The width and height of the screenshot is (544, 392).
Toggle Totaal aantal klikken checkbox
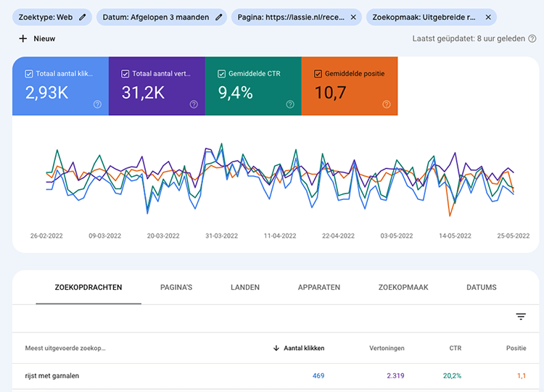click(x=29, y=74)
